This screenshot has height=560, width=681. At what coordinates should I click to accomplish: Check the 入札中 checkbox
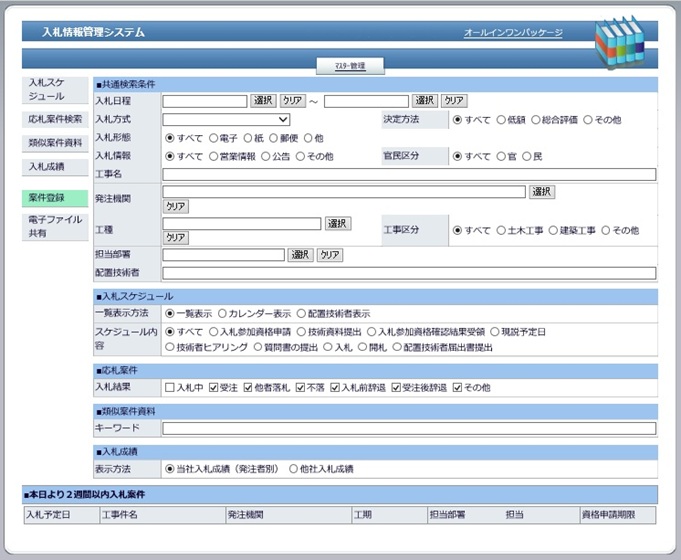[170, 387]
